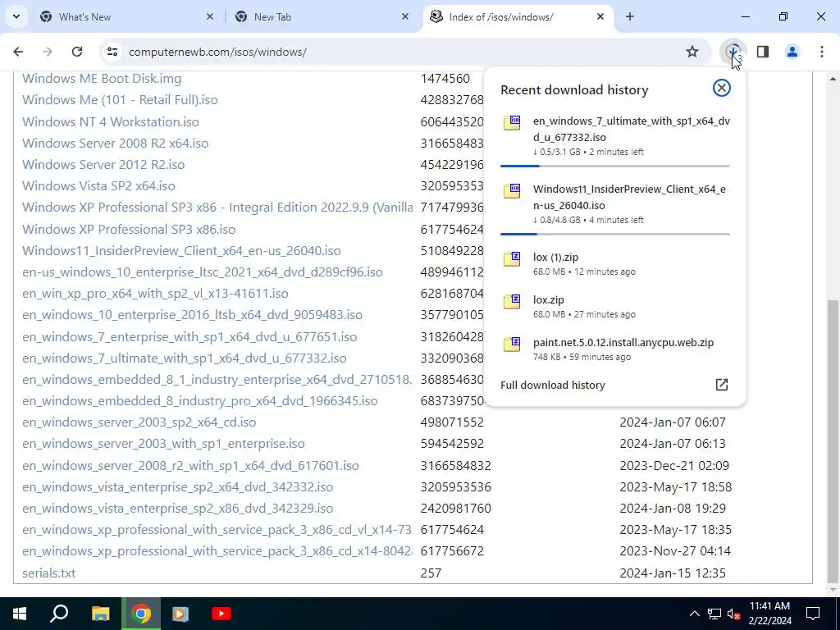Click Windows Me (101 - Retail Full).iso link
Screen dimensions: 840x630
click(x=120, y=100)
